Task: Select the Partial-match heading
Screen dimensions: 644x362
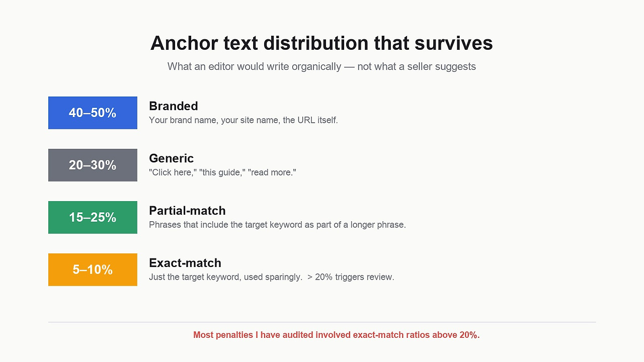Action: (187, 211)
